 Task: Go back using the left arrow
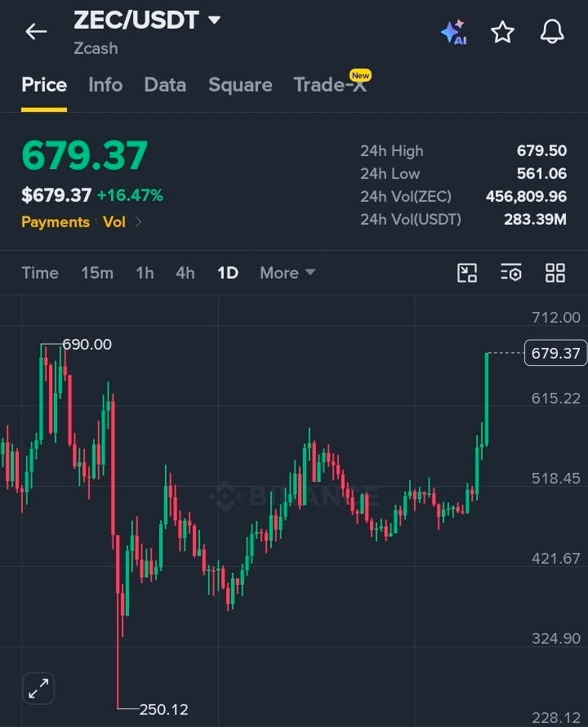coord(36,32)
